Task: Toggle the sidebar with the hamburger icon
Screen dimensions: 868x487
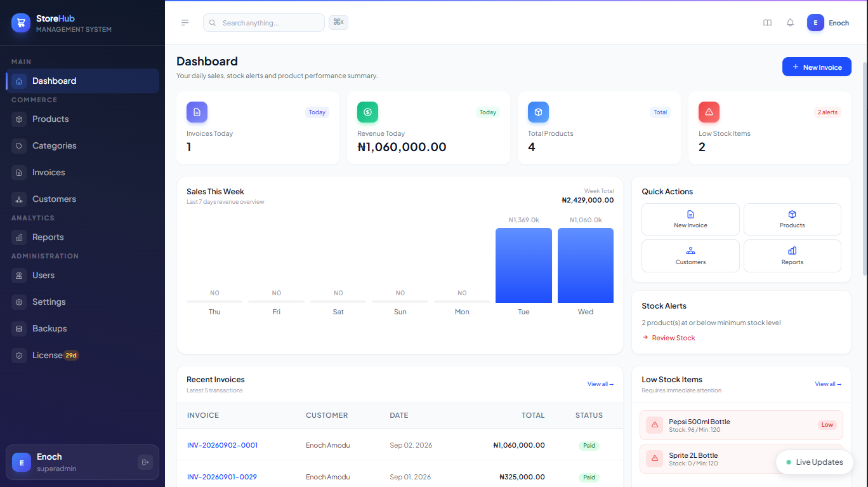Action: (185, 23)
